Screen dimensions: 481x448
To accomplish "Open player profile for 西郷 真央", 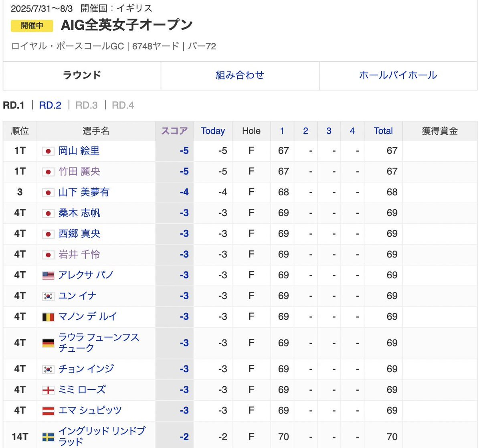I will click(x=79, y=234).
